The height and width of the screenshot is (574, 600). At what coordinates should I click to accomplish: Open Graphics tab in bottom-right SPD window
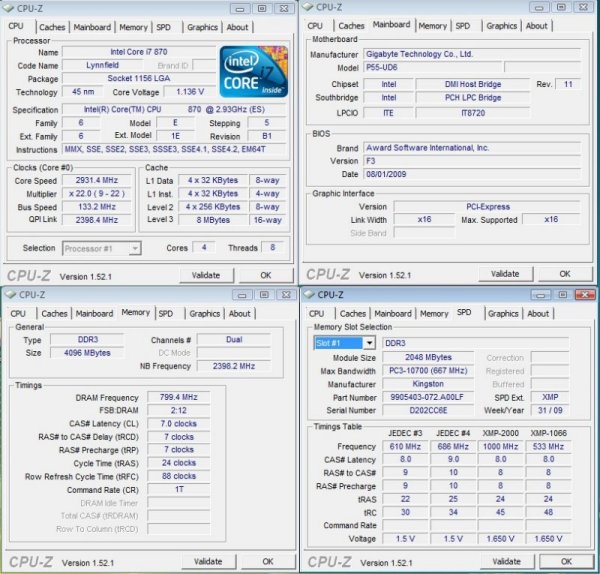(x=503, y=314)
